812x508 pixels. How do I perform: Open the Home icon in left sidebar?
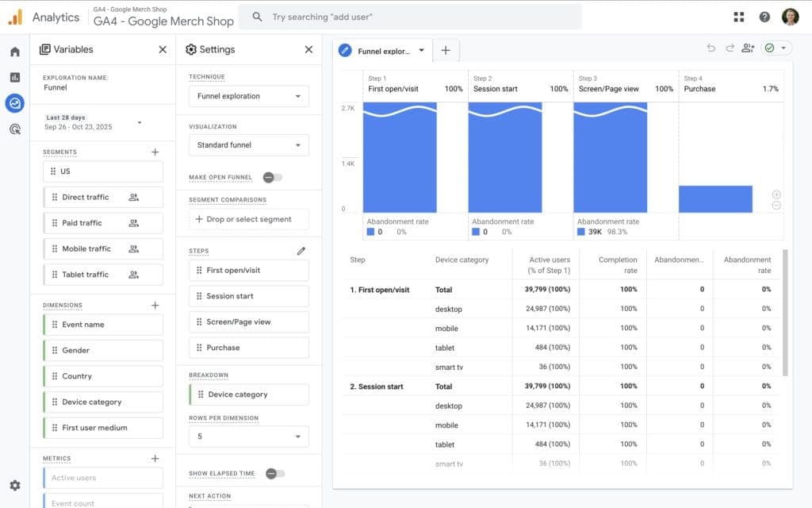(14, 52)
